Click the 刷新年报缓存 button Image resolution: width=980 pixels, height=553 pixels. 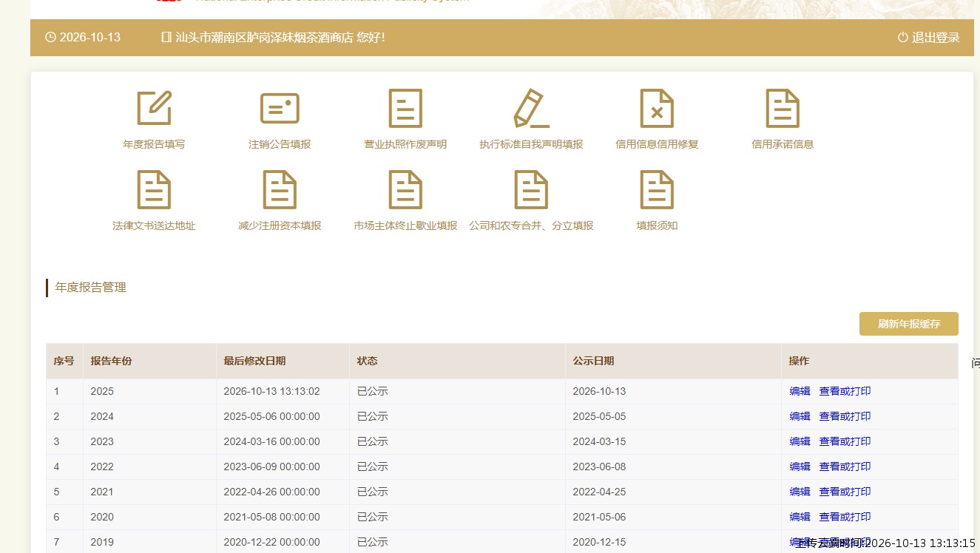[x=909, y=324]
